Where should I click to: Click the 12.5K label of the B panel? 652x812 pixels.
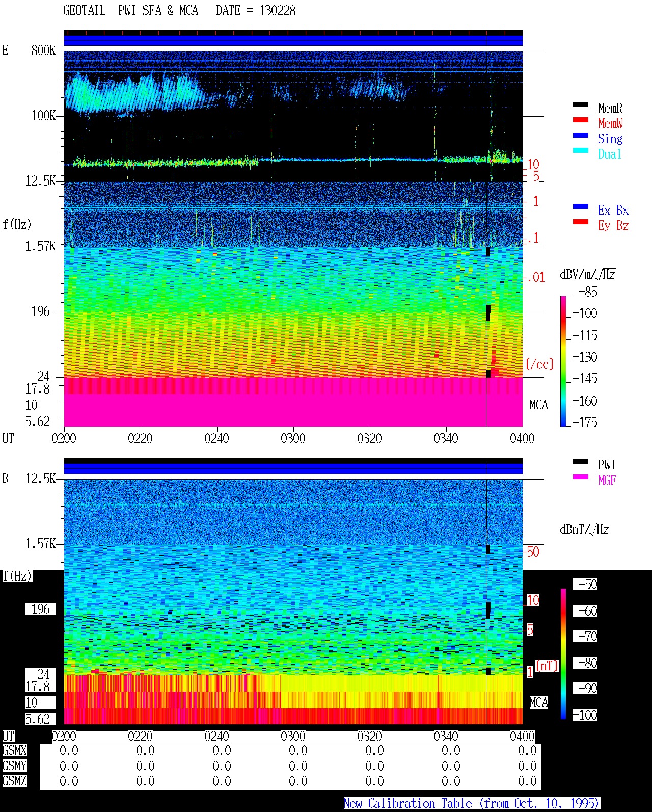pos(40,479)
